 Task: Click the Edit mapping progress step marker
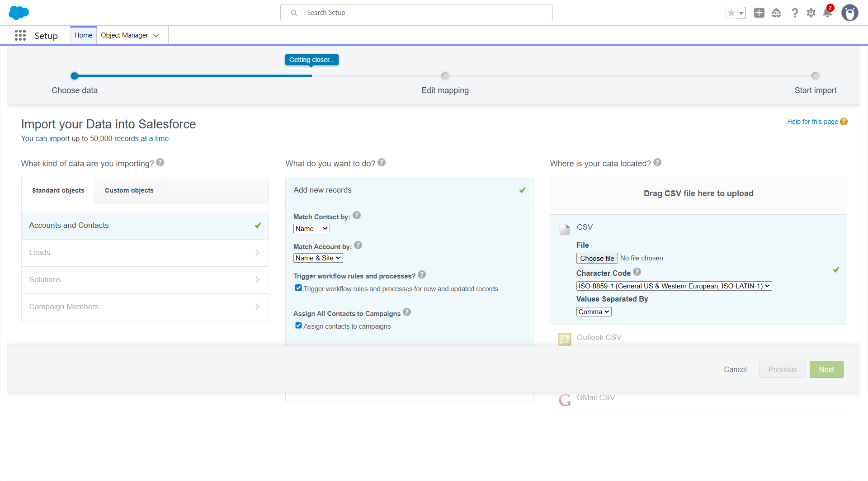pyautogui.click(x=445, y=76)
